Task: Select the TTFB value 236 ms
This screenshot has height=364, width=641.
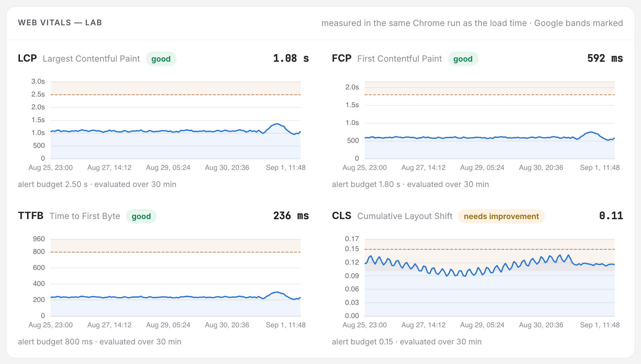Action: click(x=291, y=216)
